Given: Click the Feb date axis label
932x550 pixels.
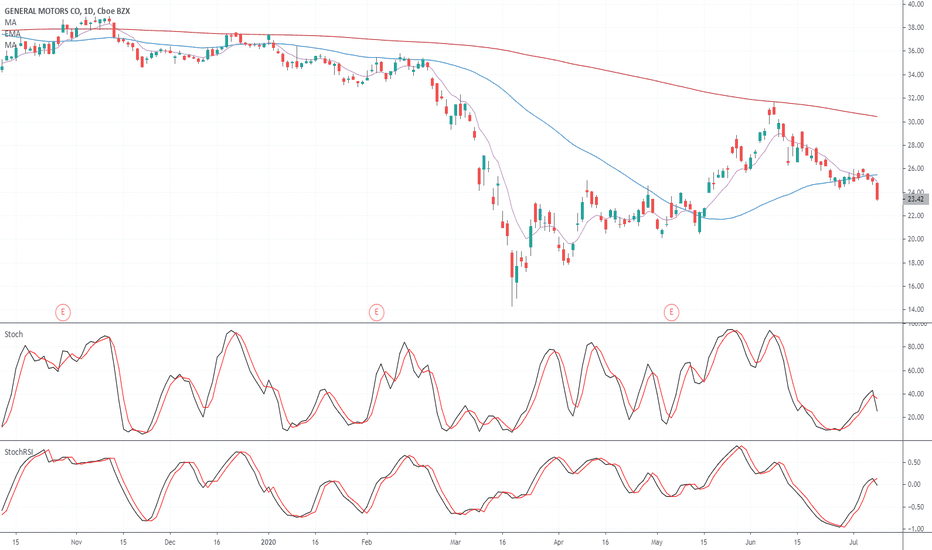Looking at the screenshot, I should [367, 542].
